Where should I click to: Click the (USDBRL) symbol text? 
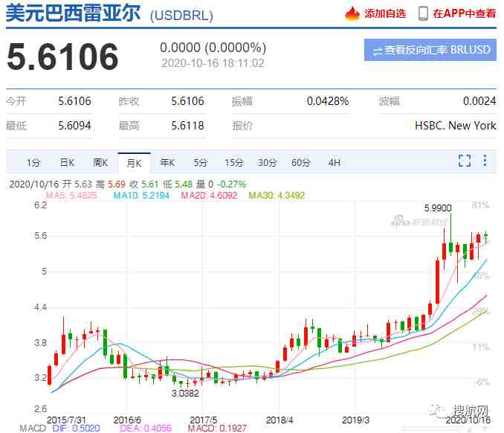(x=181, y=16)
